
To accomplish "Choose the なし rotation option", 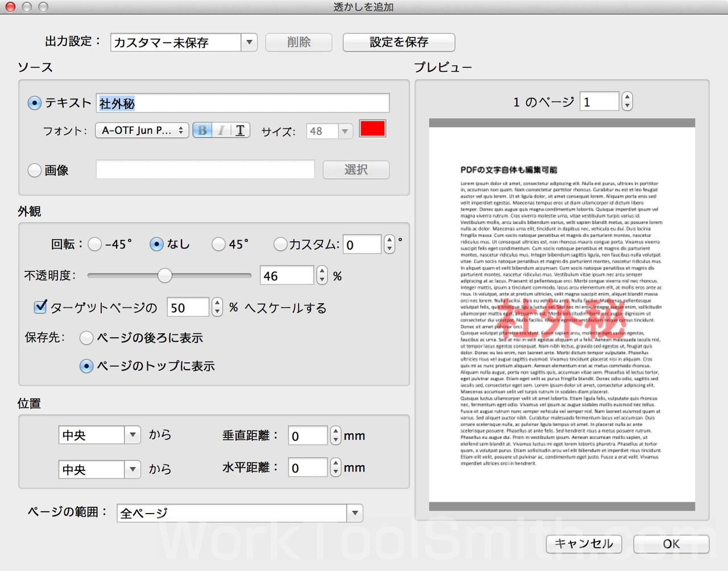I will click(156, 244).
